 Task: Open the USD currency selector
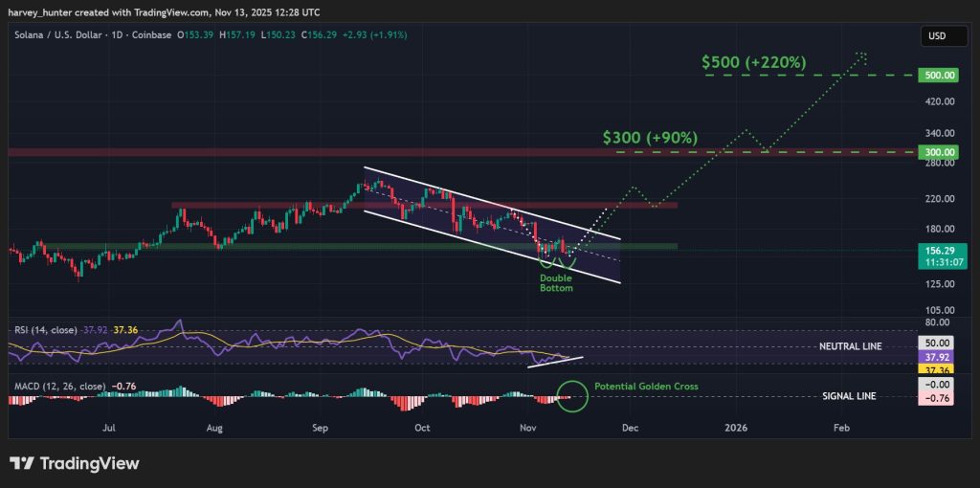coord(936,36)
